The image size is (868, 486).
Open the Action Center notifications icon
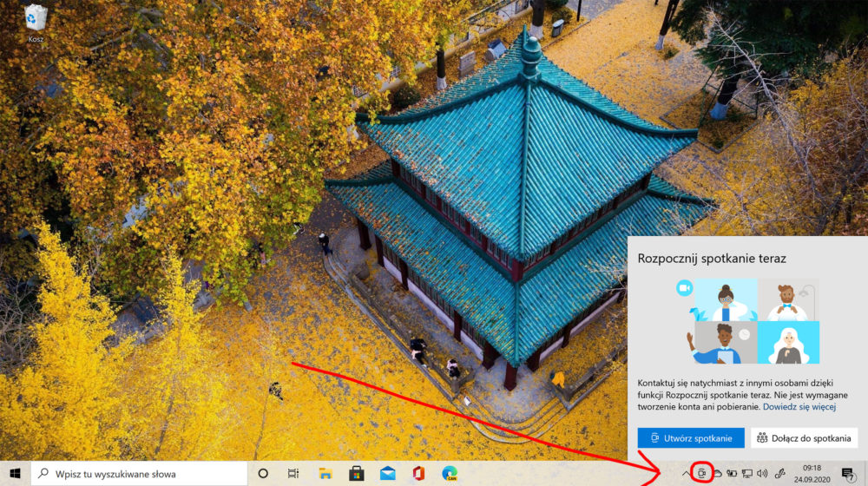[x=848, y=474]
